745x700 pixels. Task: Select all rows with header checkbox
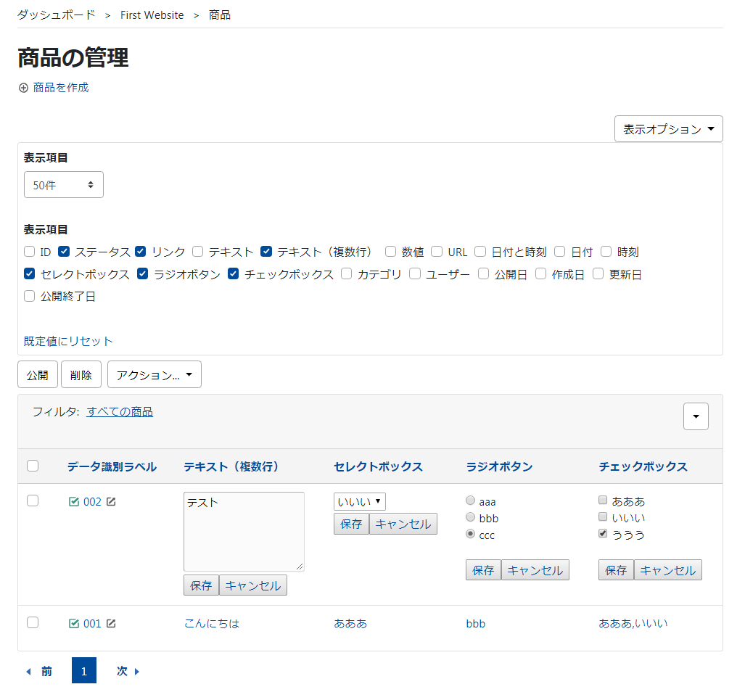pyautogui.click(x=33, y=466)
